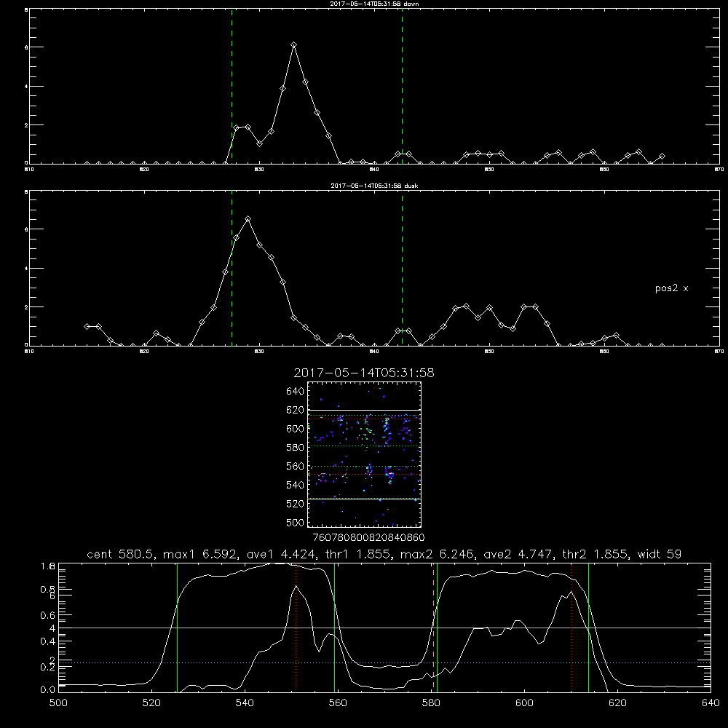Screen dimensions: 728x728
Task: Select the lower white horizontal line in the image
Action: pyautogui.click(x=364, y=499)
